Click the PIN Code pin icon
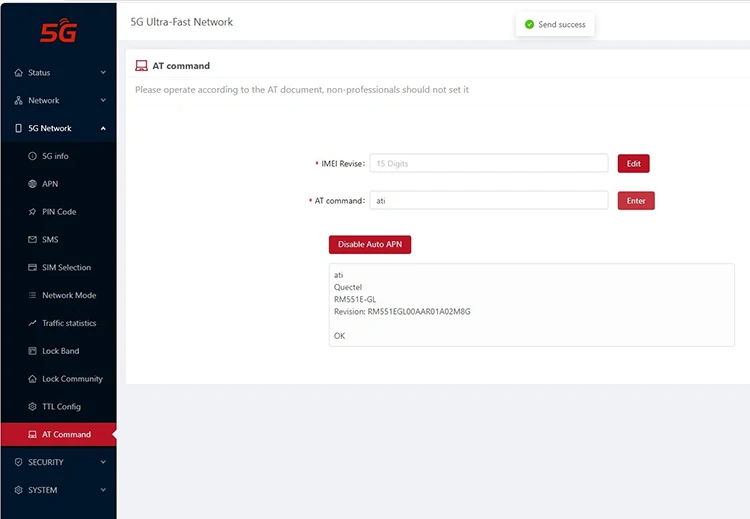 click(32, 212)
